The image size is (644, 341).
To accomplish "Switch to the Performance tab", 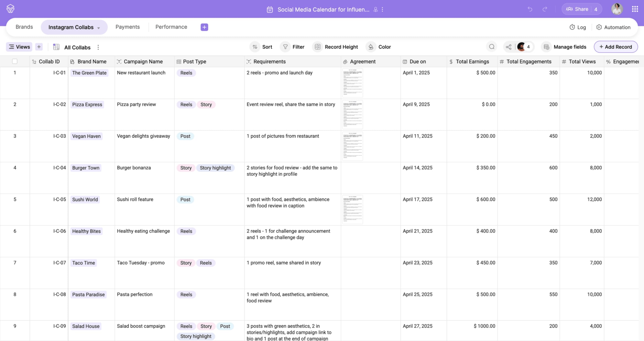I will [171, 27].
